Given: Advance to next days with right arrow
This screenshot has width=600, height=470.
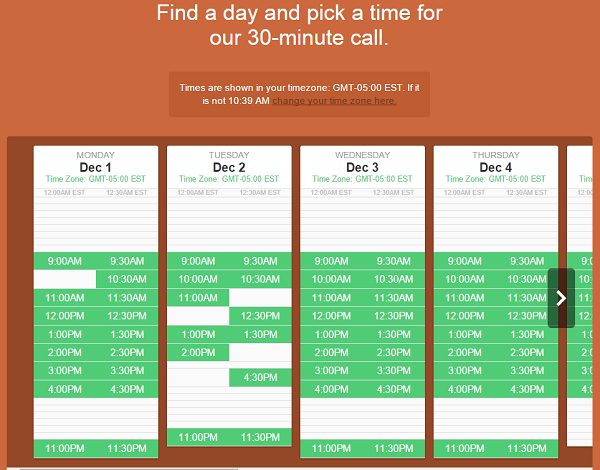Looking at the screenshot, I should click(x=561, y=298).
